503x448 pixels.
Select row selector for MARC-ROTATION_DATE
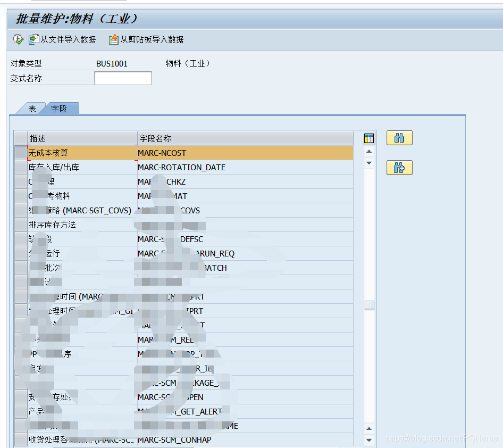[21, 167]
